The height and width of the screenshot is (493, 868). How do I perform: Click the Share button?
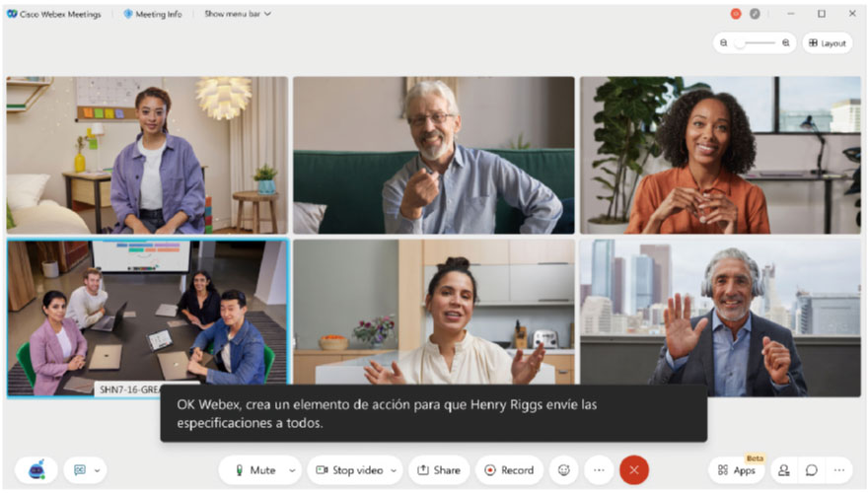[x=439, y=469]
